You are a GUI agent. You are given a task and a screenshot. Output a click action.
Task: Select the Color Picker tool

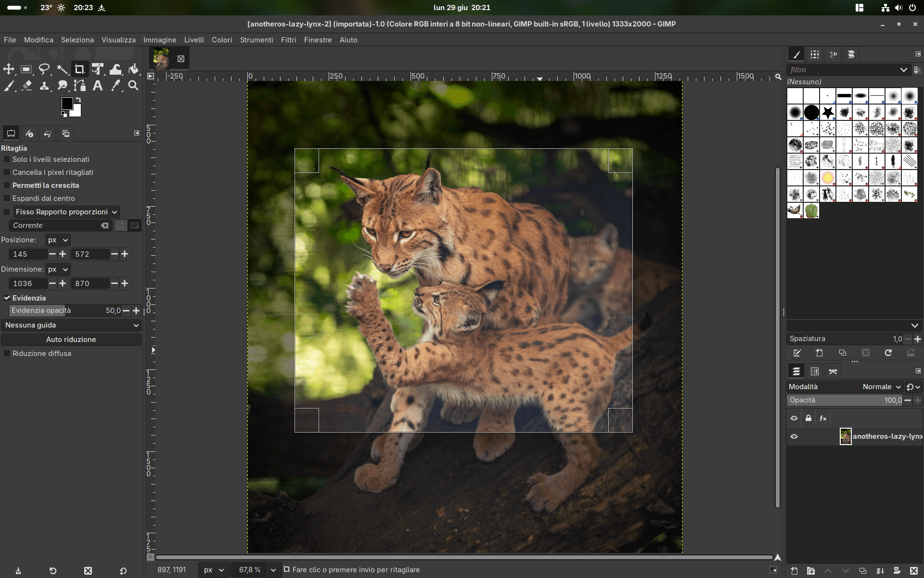(x=115, y=86)
